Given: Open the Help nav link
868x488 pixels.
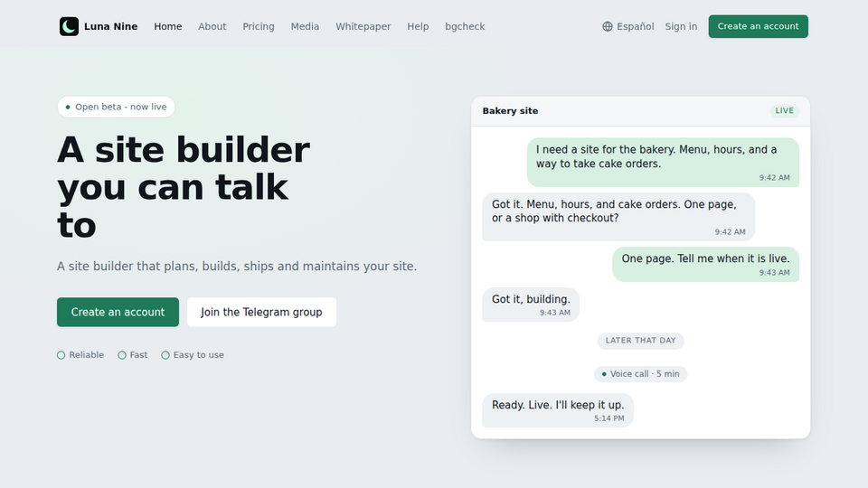Looking at the screenshot, I should [418, 26].
